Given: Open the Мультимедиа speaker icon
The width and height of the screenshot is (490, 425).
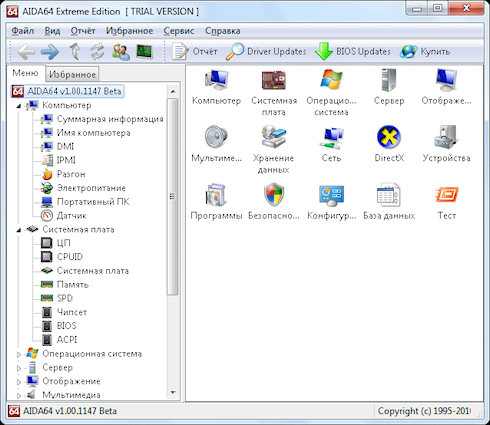Looking at the screenshot, I should coord(216,144).
